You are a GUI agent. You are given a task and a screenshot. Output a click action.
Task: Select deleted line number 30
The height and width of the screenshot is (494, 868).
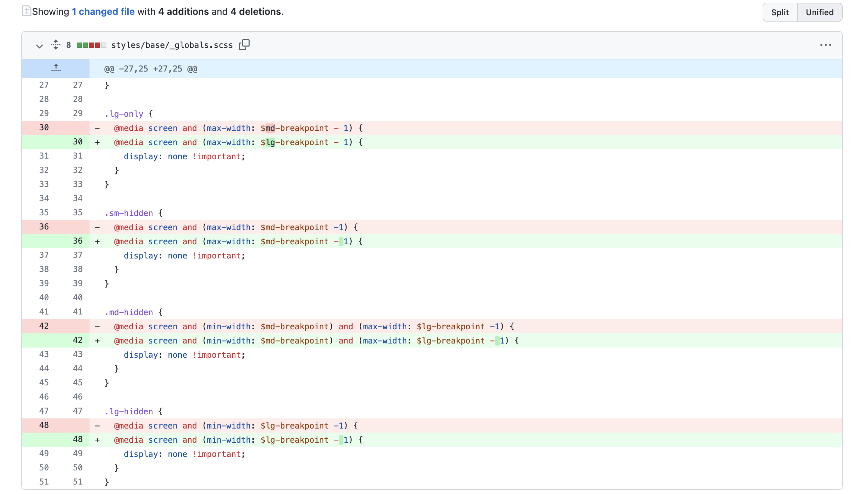(x=44, y=128)
